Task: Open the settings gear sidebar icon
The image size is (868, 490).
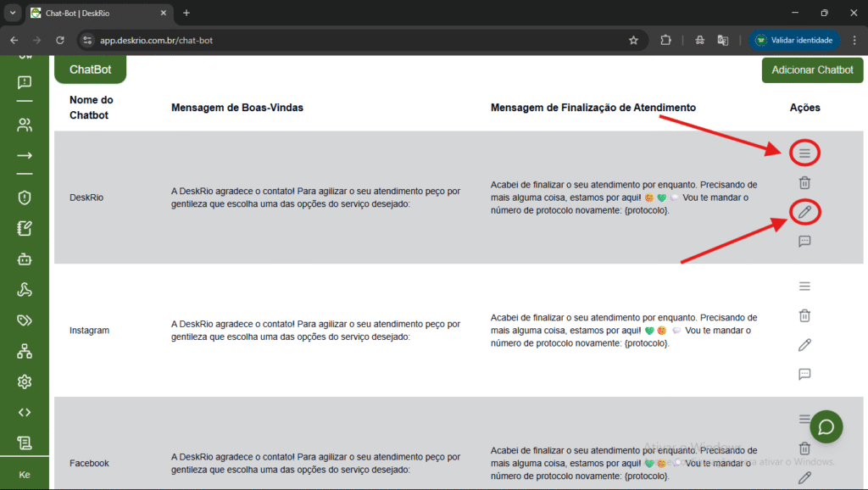Action: pos(25,381)
